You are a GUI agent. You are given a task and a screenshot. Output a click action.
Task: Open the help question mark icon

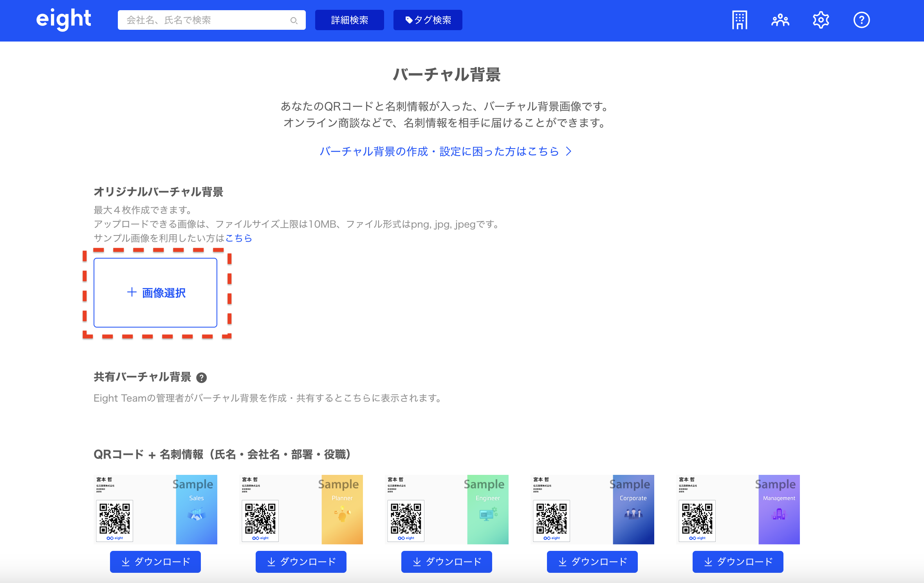861,20
